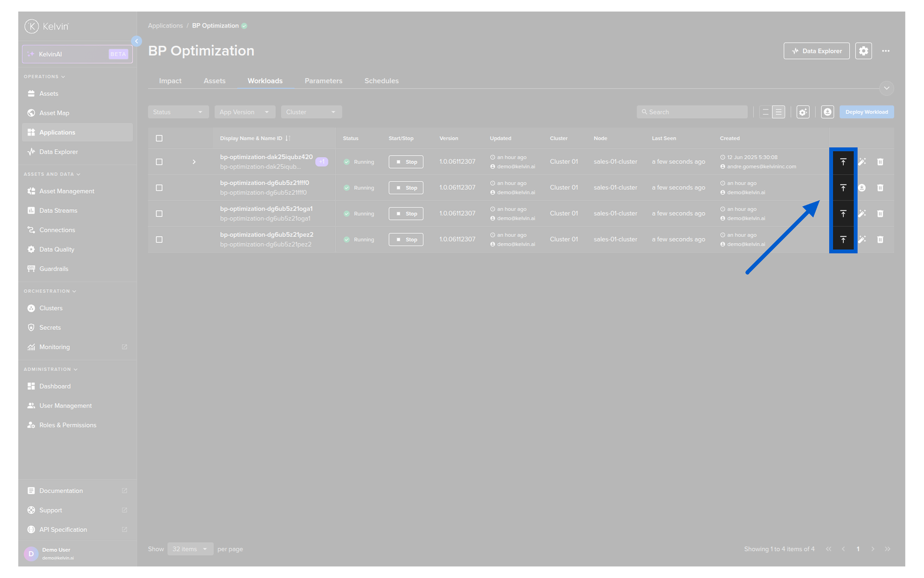This screenshot has height=578, width=924.
Task: Open the Schedules tab
Action: tap(381, 81)
